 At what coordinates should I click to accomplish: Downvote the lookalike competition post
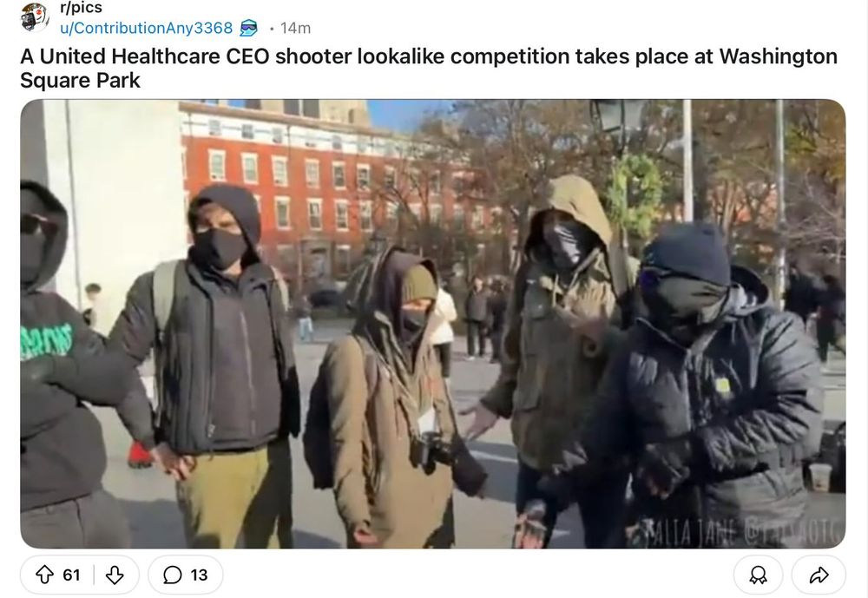(x=115, y=575)
